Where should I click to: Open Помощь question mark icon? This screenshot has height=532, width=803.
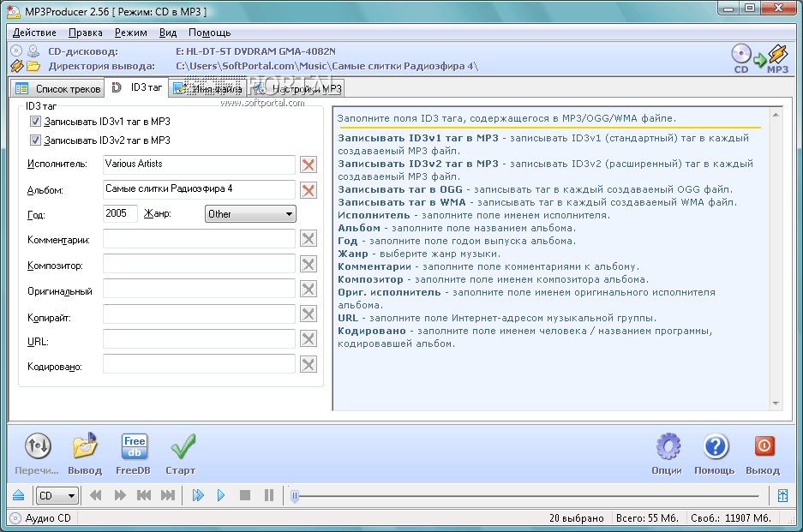coord(716,446)
